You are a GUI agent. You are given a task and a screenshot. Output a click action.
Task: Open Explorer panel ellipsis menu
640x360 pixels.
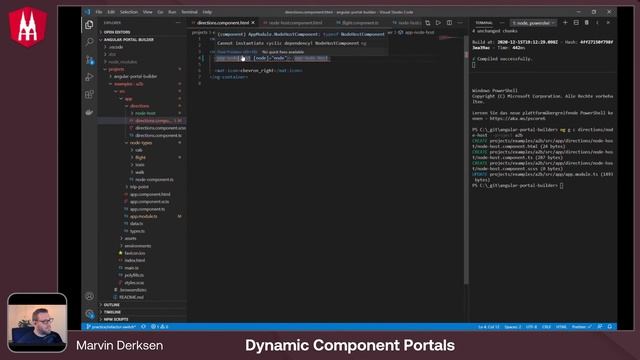[x=178, y=23]
